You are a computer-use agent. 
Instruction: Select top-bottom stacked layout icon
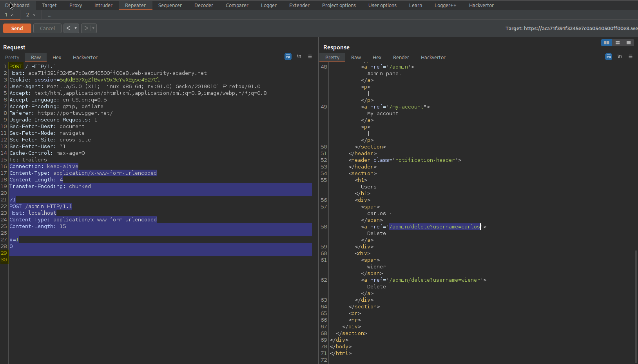[618, 43]
